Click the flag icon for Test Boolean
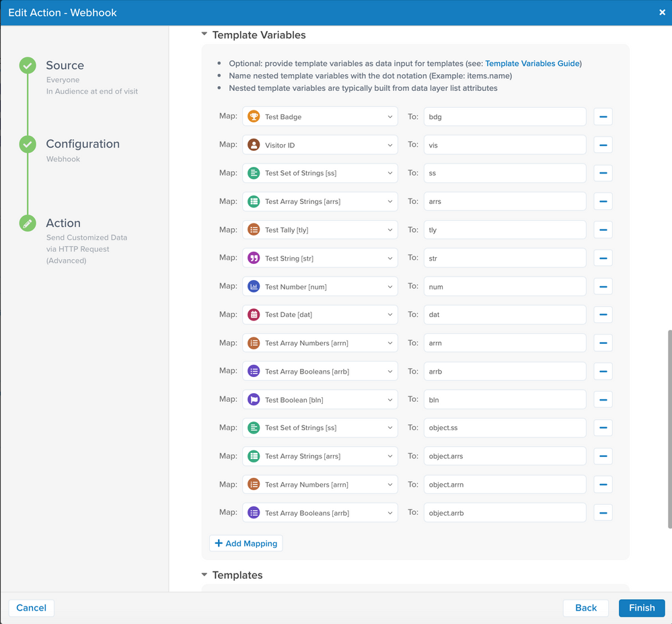The image size is (672, 624). (254, 399)
